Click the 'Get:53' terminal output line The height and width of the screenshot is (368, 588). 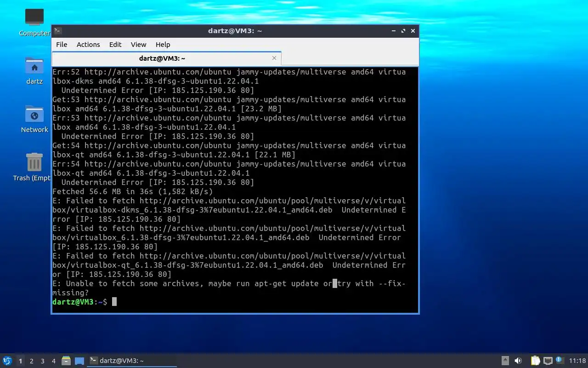pyautogui.click(x=229, y=104)
